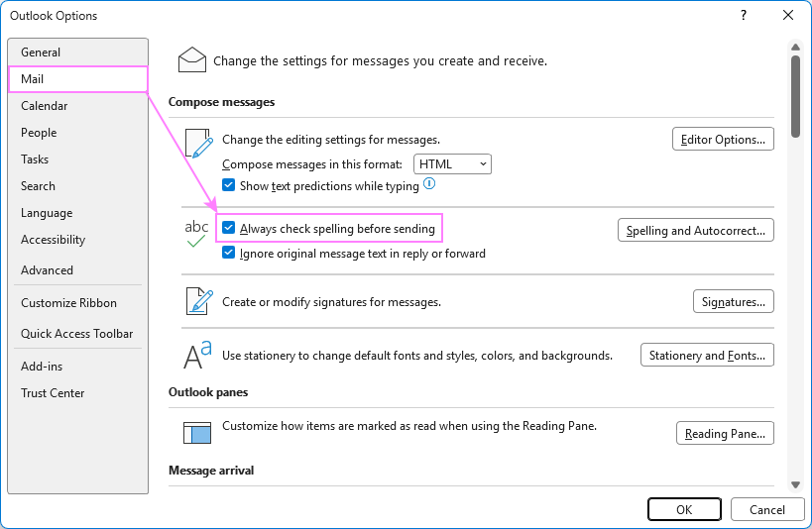This screenshot has height=529, width=812.
Task: Open Reading Pane settings
Action: click(725, 433)
